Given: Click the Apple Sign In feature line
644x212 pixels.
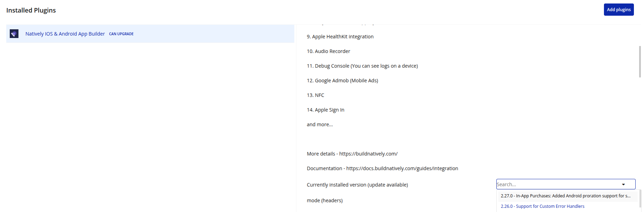Looking at the screenshot, I should pyautogui.click(x=325, y=110).
